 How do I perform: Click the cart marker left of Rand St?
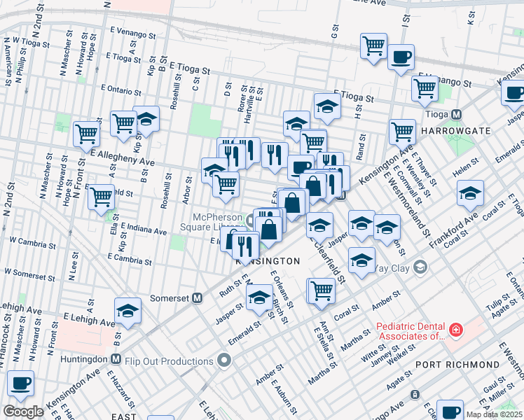(x=313, y=145)
